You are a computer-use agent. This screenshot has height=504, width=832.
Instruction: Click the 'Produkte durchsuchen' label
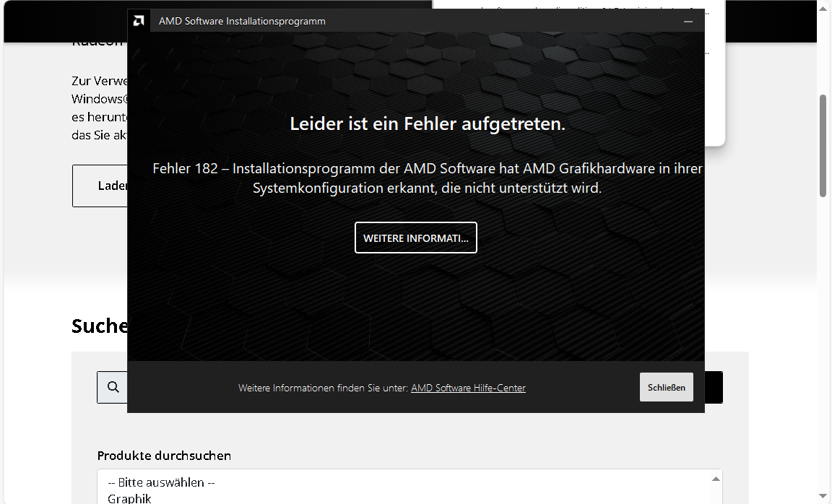(164, 456)
